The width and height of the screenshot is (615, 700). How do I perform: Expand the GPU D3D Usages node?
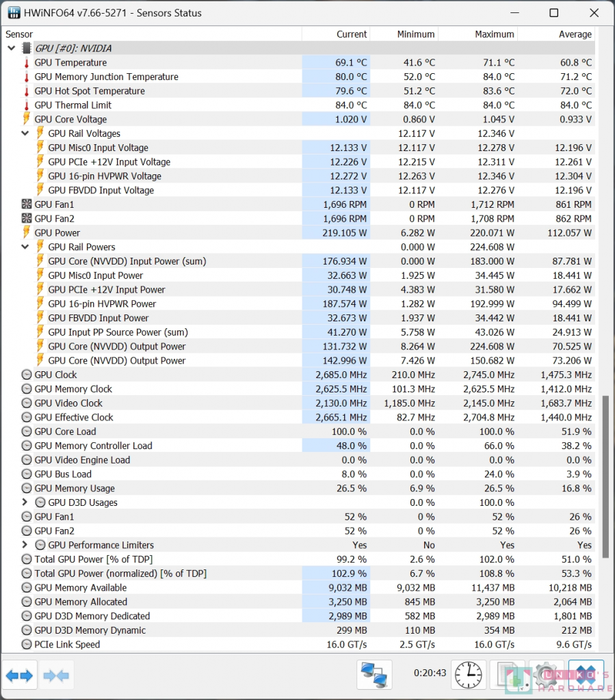point(25,502)
